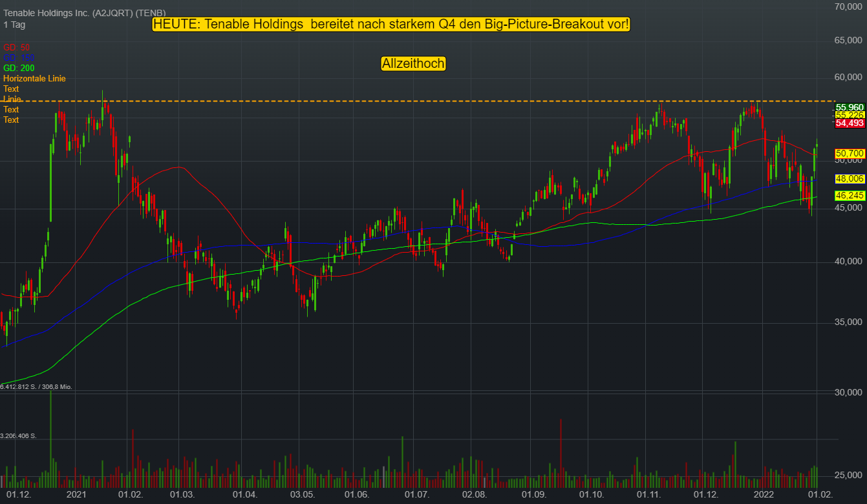867x504 pixels.
Task: Click the '2021' date axis label
Action: coord(76,495)
